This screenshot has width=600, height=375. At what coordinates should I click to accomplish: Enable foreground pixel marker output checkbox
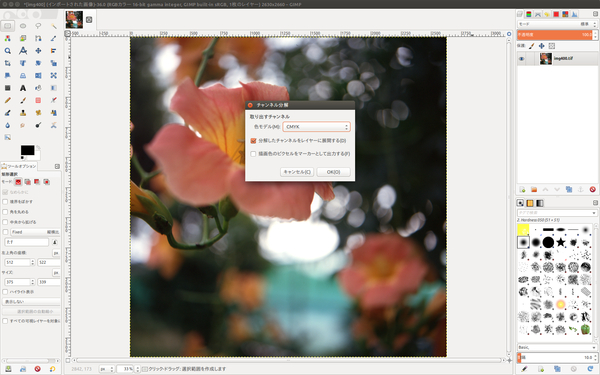(253, 154)
